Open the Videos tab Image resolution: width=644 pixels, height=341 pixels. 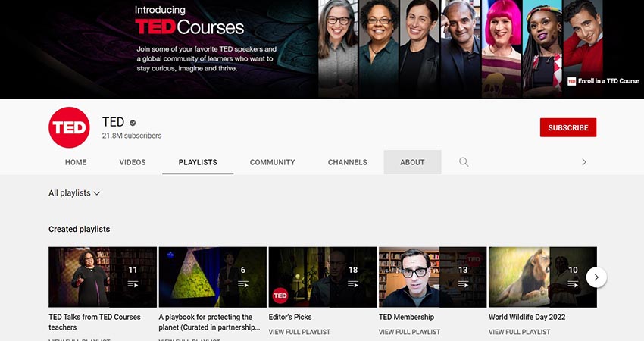click(x=133, y=162)
